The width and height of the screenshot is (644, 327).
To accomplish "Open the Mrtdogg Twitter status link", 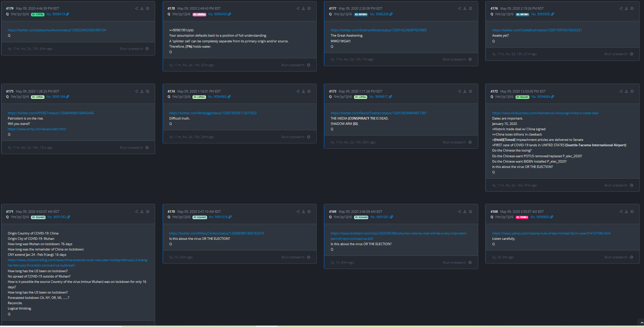I will point(213,113).
